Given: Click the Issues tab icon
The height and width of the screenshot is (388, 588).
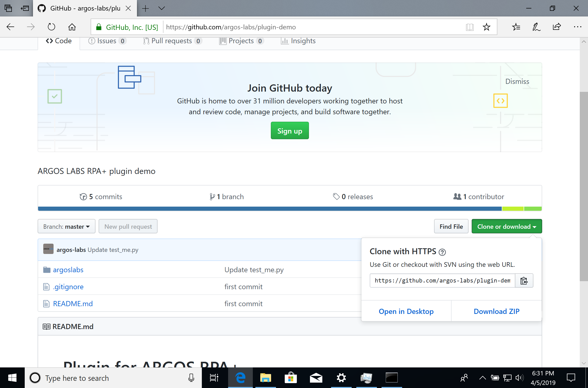Looking at the screenshot, I should (91, 41).
